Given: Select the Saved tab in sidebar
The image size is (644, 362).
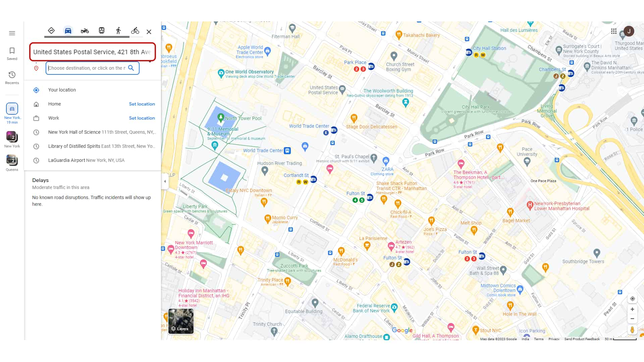Looking at the screenshot, I should pyautogui.click(x=12, y=54).
